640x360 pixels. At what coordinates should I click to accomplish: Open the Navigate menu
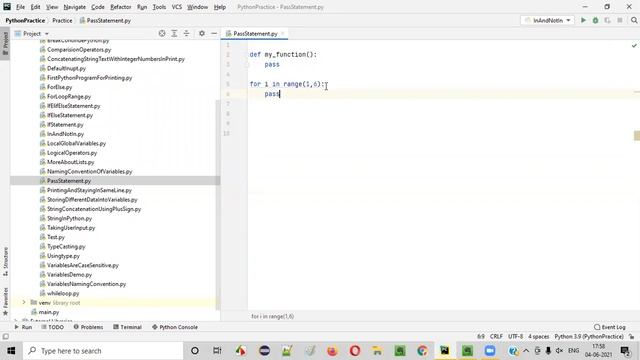click(x=75, y=7)
